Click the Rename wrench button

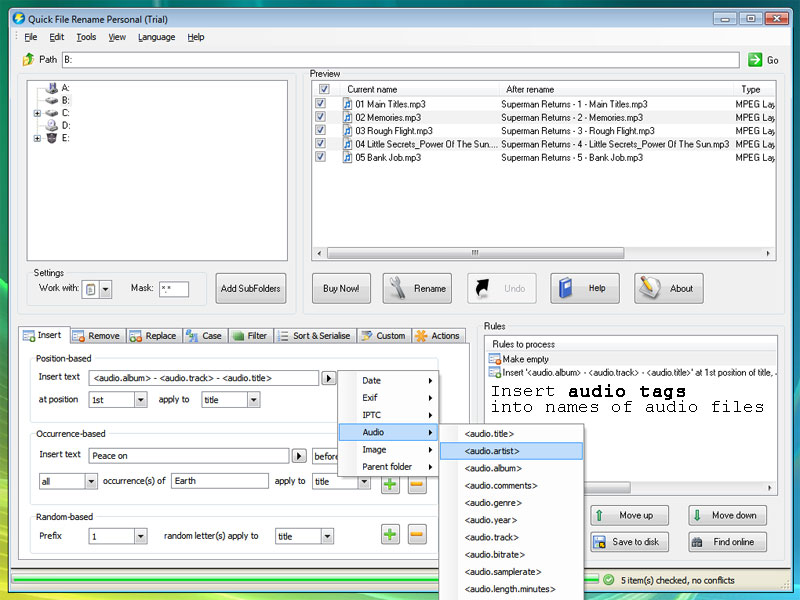[415, 288]
